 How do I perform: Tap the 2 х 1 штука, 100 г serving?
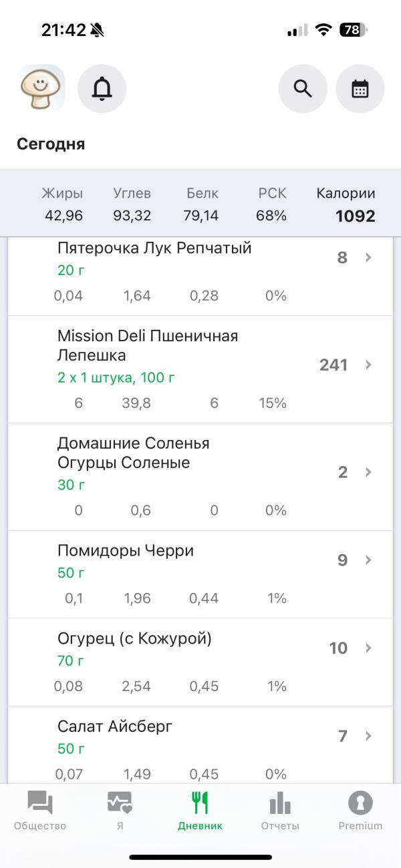tap(116, 378)
